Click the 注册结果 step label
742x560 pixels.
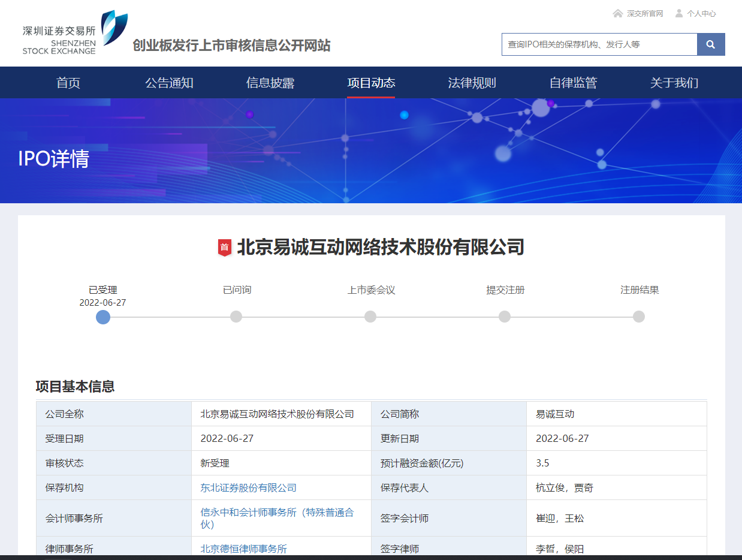point(640,290)
